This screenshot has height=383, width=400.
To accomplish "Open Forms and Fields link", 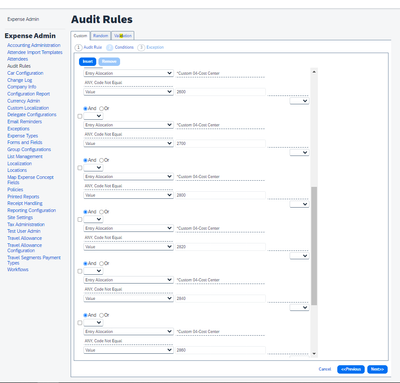I will click(x=25, y=142).
